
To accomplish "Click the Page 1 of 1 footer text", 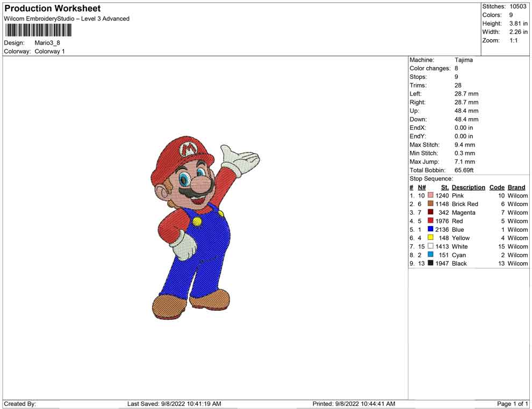I will (x=513, y=404).
